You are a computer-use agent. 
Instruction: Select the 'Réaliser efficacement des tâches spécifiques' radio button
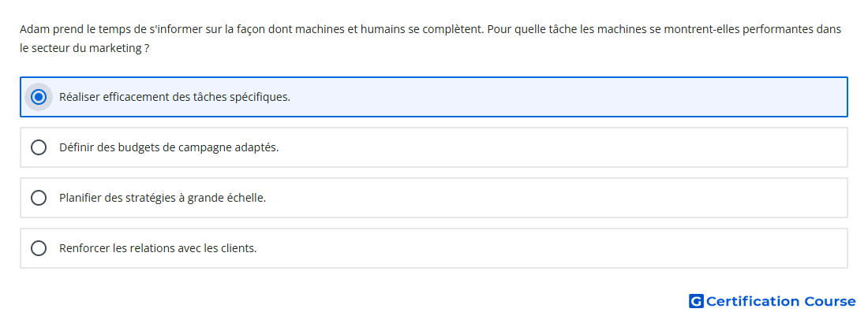(38, 97)
